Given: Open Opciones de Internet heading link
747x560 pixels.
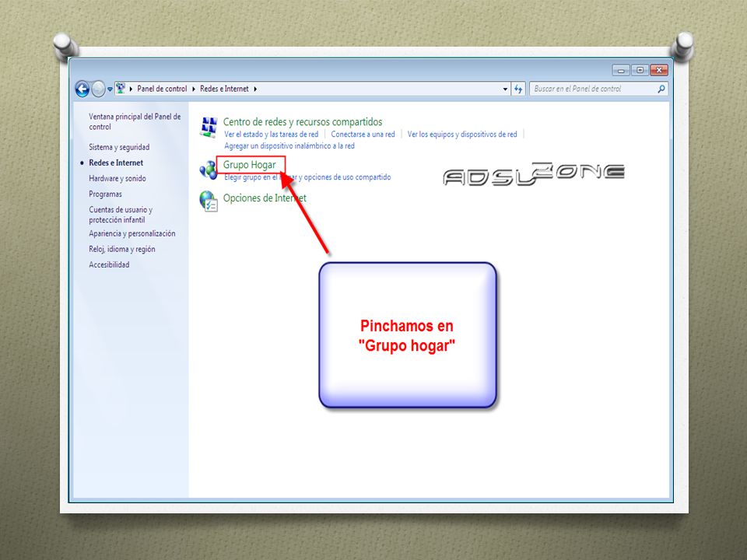Looking at the screenshot, I should (x=265, y=198).
